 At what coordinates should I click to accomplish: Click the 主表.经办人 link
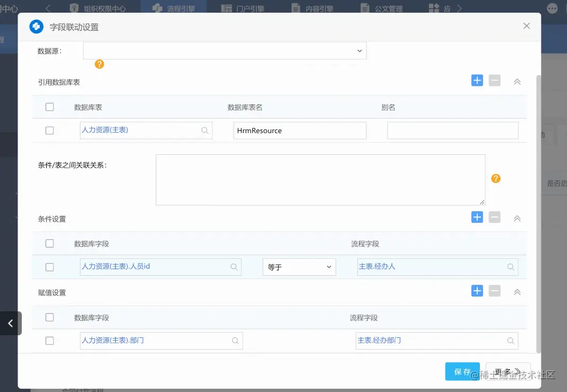point(377,266)
